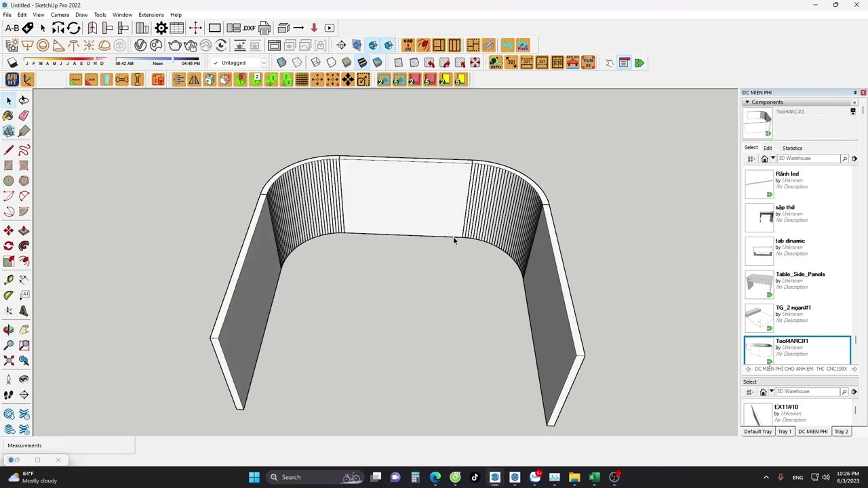Switch to Shaded face style
The height and width of the screenshot is (488, 868).
[x=347, y=63]
